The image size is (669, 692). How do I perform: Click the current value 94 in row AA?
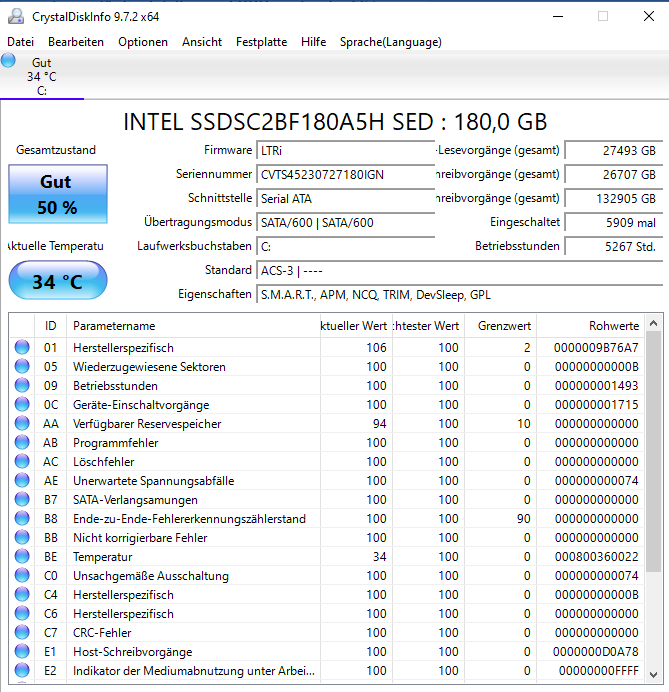(380, 424)
